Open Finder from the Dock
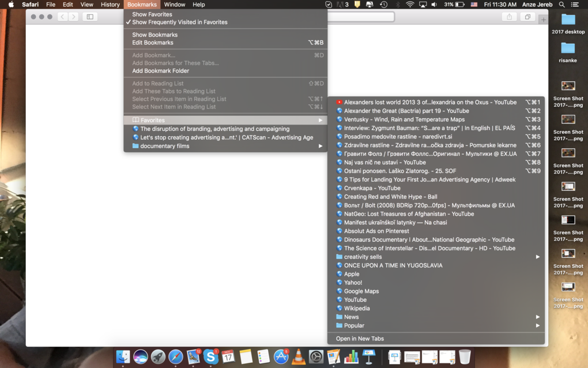 [x=123, y=356]
